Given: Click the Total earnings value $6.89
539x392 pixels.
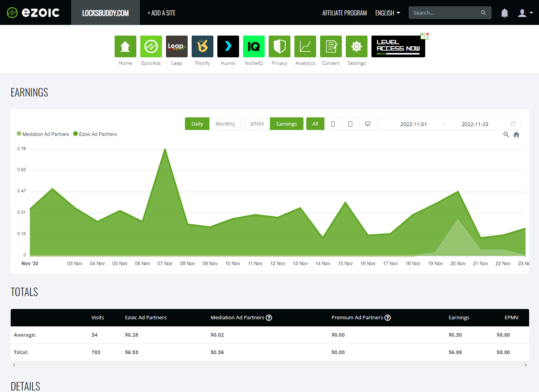Looking at the screenshot, I should [x=455, y=352].
